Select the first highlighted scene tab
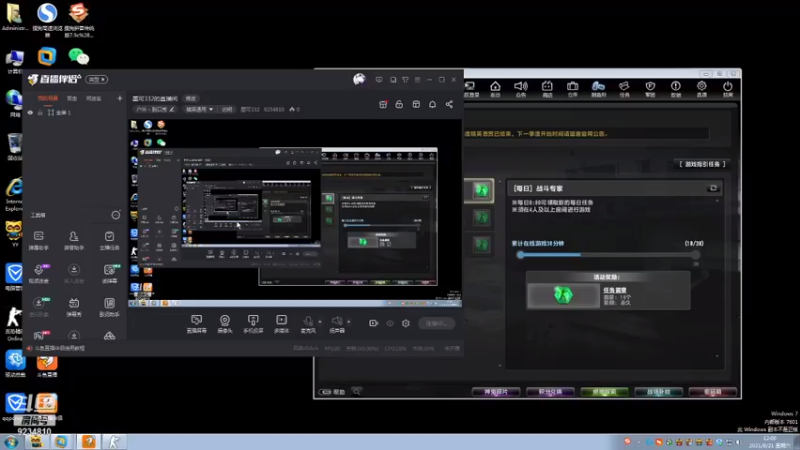 coord(48,98)
